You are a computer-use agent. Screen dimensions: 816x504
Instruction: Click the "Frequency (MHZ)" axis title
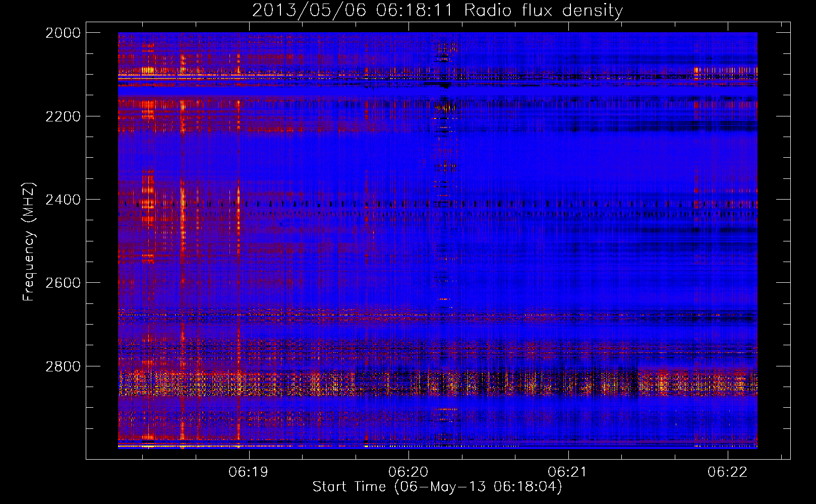[x=29, y=242]
